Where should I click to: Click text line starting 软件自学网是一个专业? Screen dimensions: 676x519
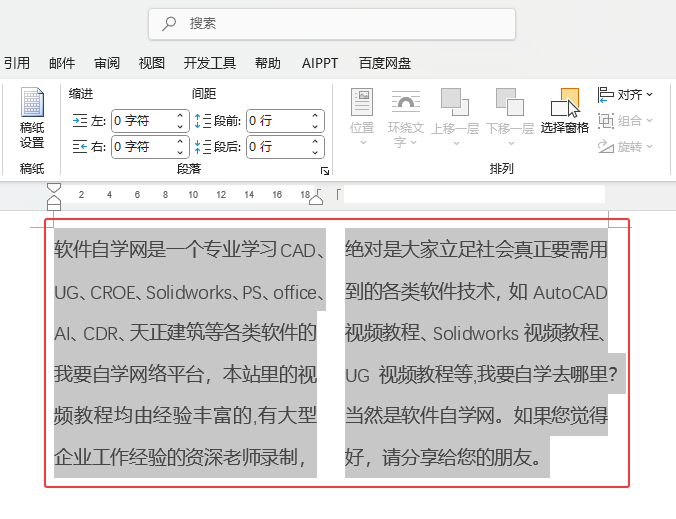tap(189, 250)
